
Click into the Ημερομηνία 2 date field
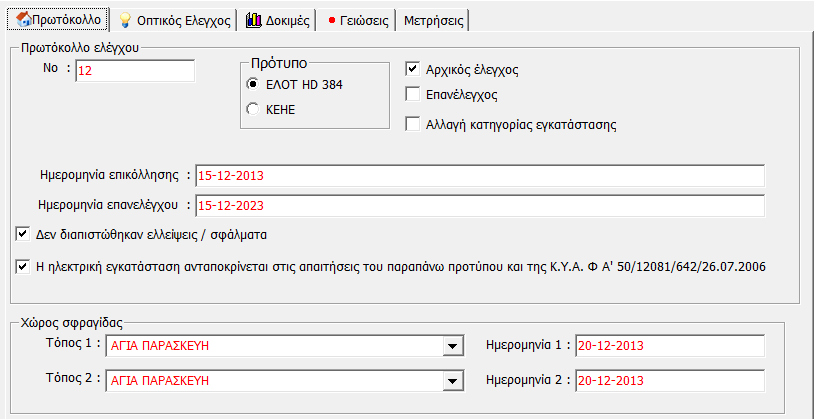tap(669, 381)
